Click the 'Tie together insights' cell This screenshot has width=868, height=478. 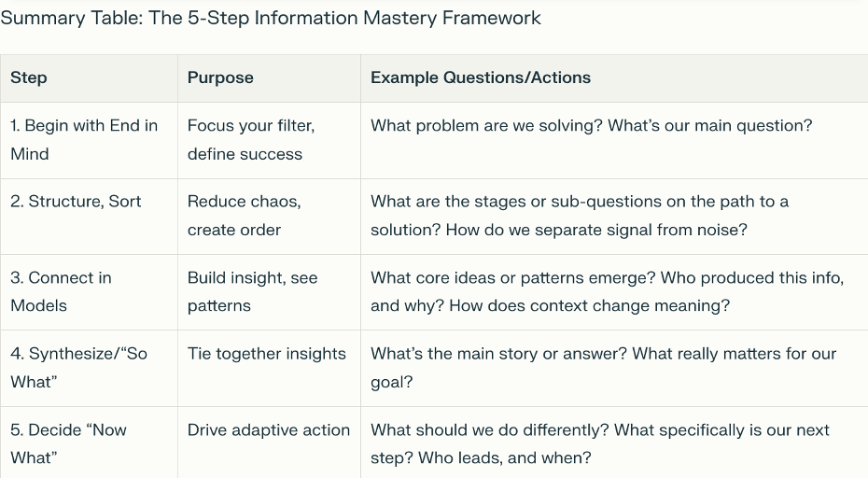(266, 353)
